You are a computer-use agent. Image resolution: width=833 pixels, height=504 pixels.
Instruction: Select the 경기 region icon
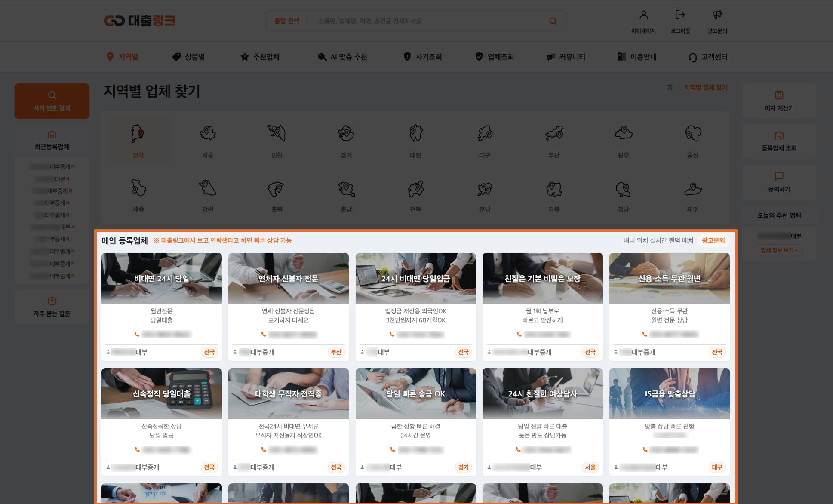pyautogui.click(x=346, y=133)
